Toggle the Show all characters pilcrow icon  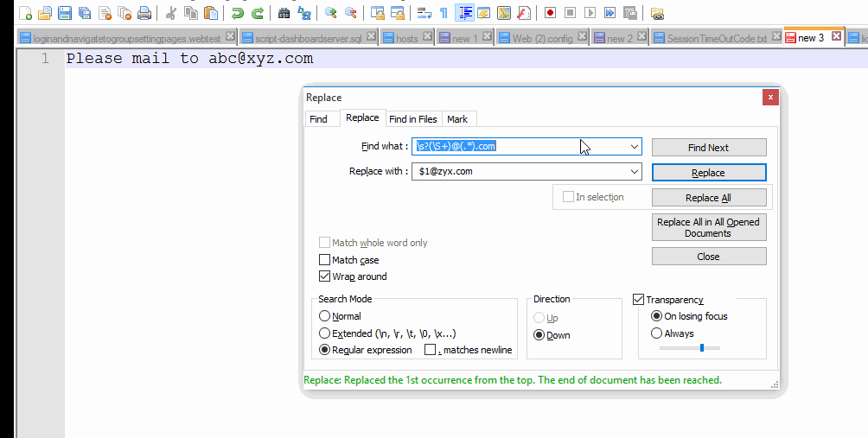tap(444, 13)
